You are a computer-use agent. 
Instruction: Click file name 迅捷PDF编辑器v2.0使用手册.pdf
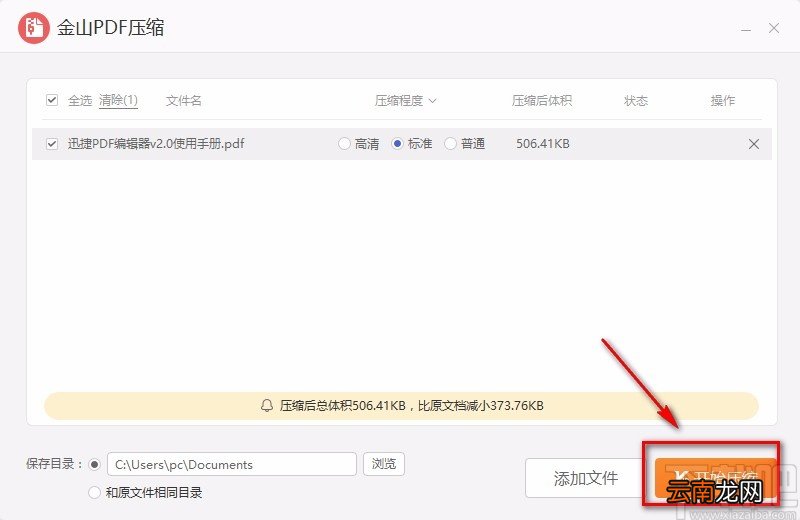(x=156, y=144)
